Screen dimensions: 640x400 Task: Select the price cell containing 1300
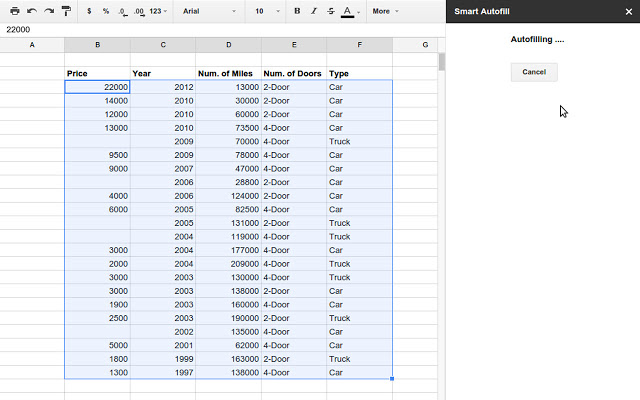coord(98,373)
